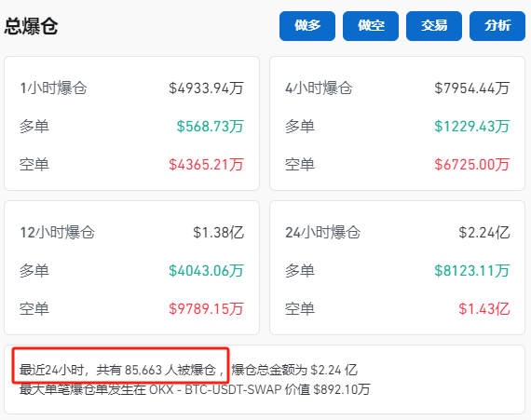Select the 1小时爆仓 card title
This screenshot has height=420, width=531.
pos(53,88)
